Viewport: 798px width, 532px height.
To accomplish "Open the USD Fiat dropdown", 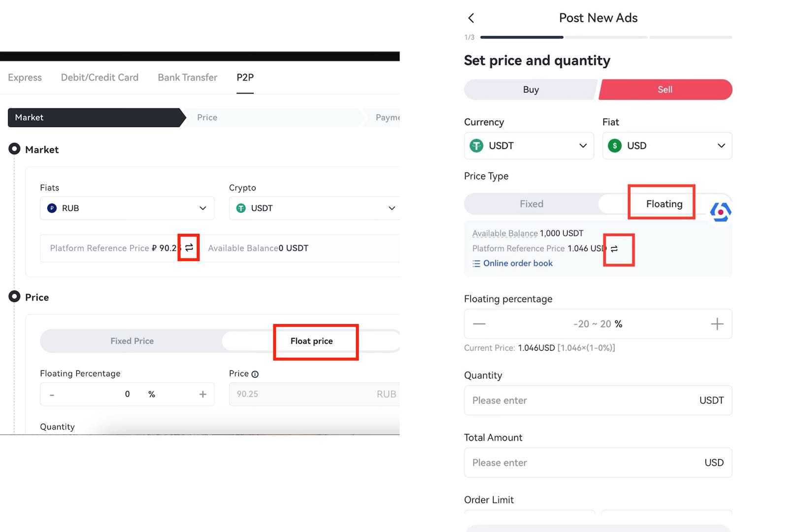I will [x=666, y=146].
